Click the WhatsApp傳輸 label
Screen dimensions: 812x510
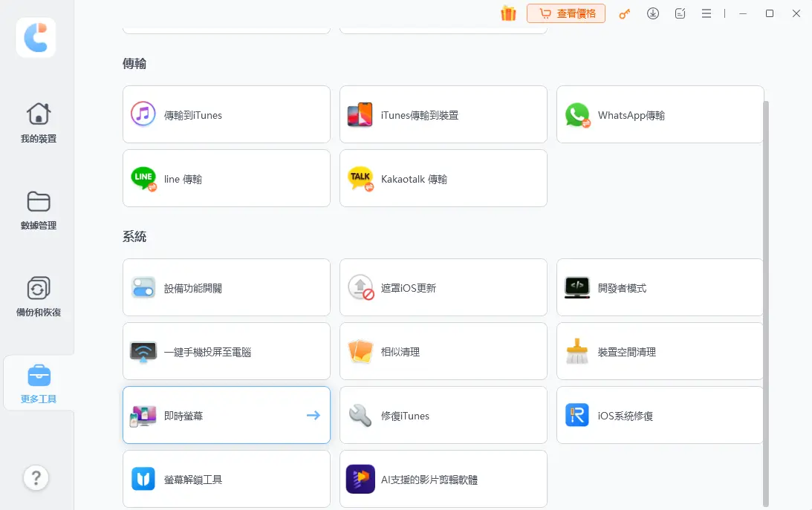(x=631, y=115)
